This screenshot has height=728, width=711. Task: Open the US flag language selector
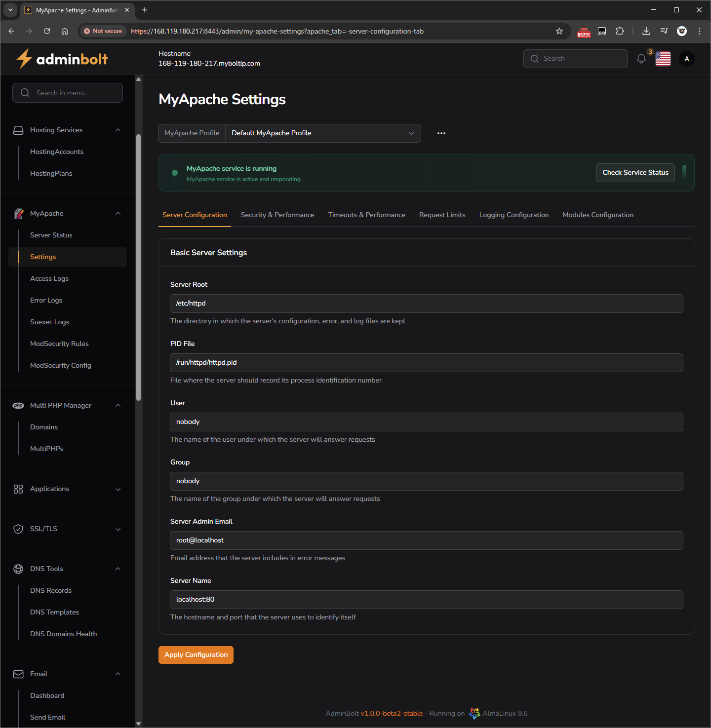pyautogui.click(x=663, y=59)
